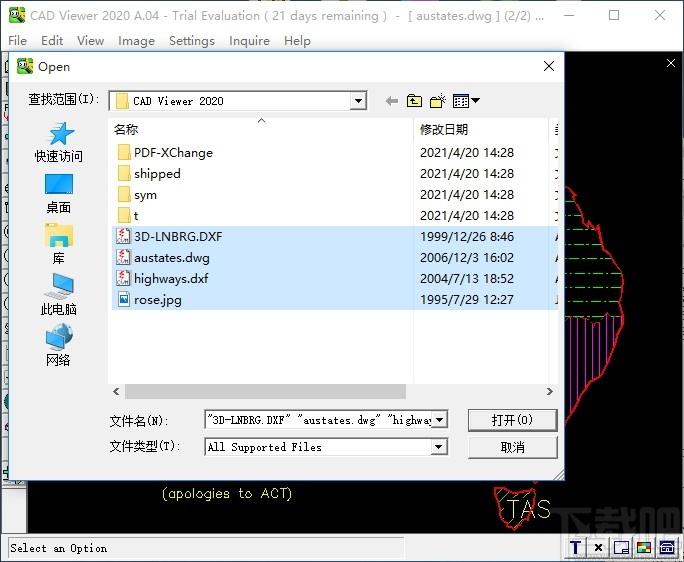Select file highways.dxf
The width and height of the screenshot is (684, 562).
[x=163, y=278]
